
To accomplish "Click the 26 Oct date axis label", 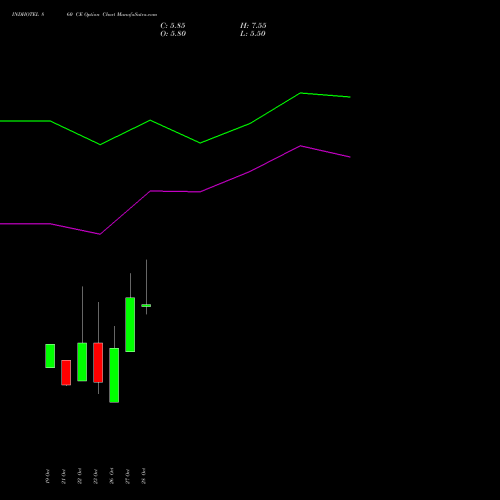I will [111, 476].
